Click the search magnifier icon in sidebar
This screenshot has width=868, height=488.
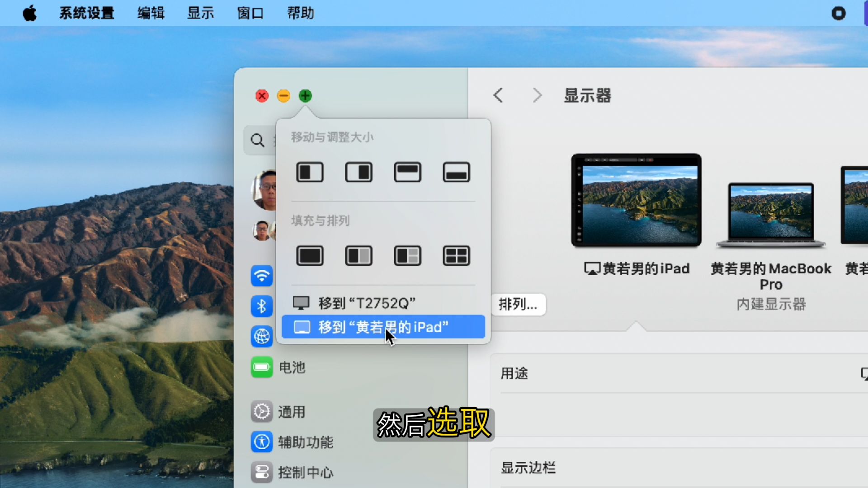(257, 140)
